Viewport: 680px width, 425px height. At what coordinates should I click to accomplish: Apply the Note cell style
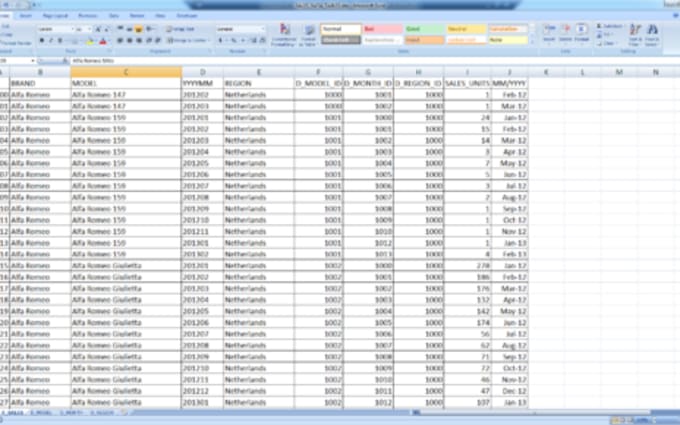(508, 40)
